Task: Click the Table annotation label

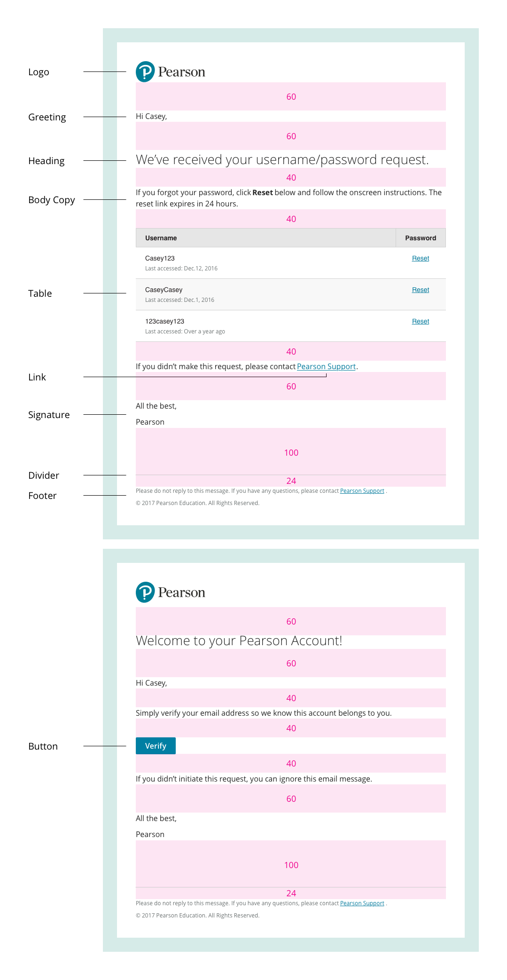Action: click(x=40, y=293)
